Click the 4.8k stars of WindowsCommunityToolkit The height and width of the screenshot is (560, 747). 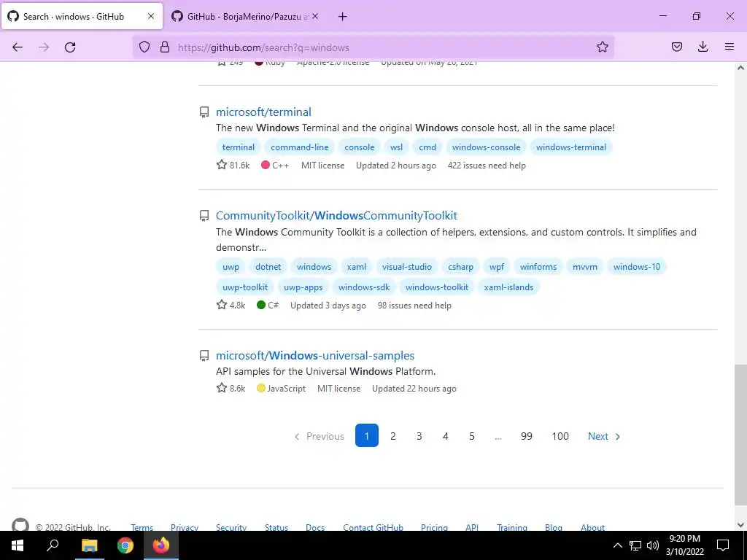point(231,306)
